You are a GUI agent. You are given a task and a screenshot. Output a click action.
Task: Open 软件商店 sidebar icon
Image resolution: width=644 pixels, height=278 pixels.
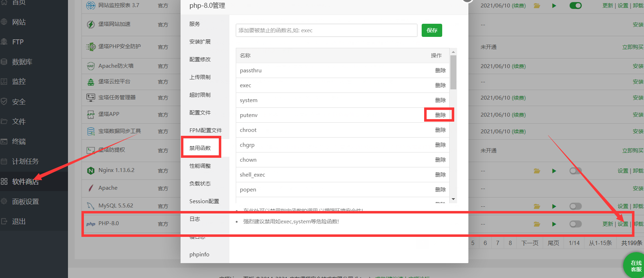[4, 182]
